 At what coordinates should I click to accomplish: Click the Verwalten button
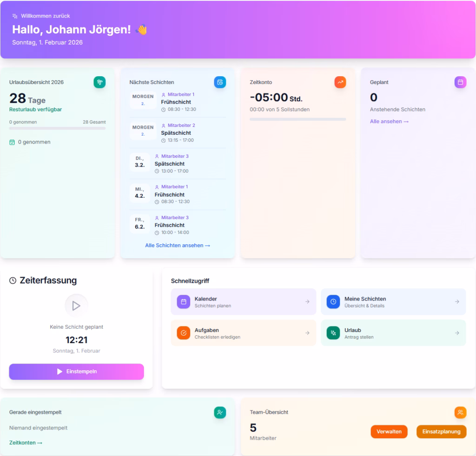[x=389, y=431]
